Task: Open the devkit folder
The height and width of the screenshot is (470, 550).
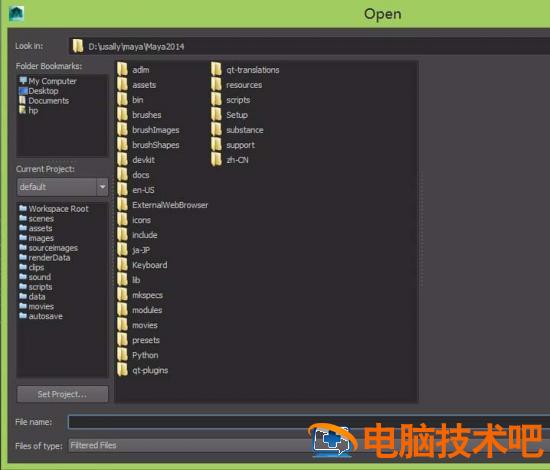Action: [x=136, y=160]
